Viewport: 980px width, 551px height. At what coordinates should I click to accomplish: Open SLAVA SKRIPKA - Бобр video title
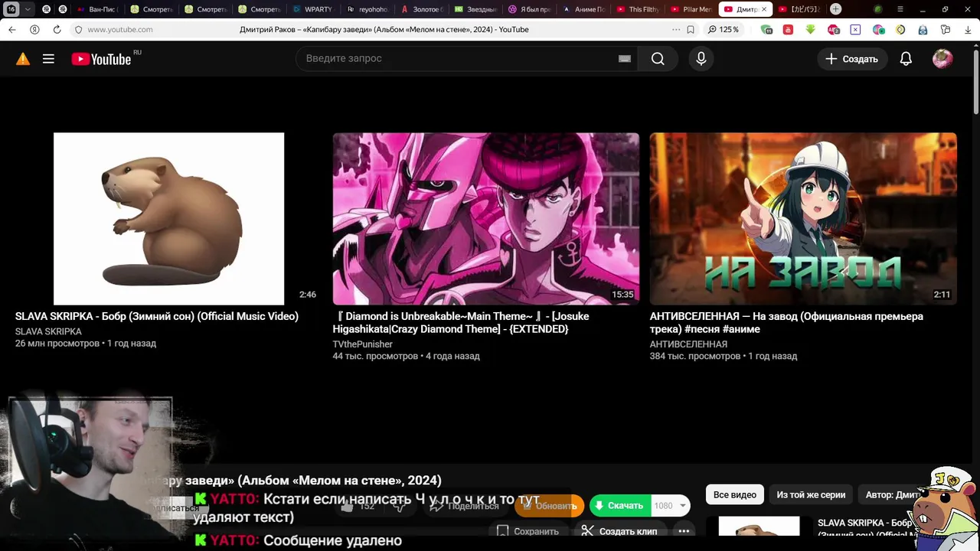click(x=157, y=316)
